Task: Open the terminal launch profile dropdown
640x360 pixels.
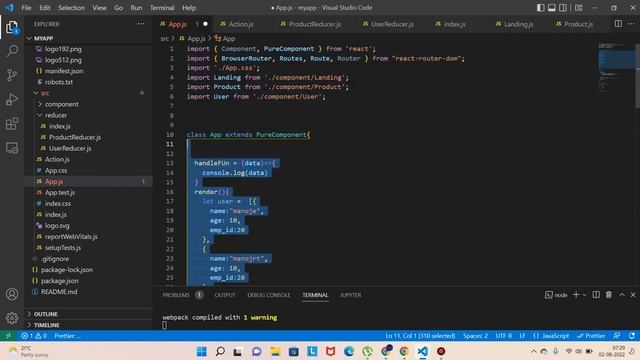Action: (584, 295)
